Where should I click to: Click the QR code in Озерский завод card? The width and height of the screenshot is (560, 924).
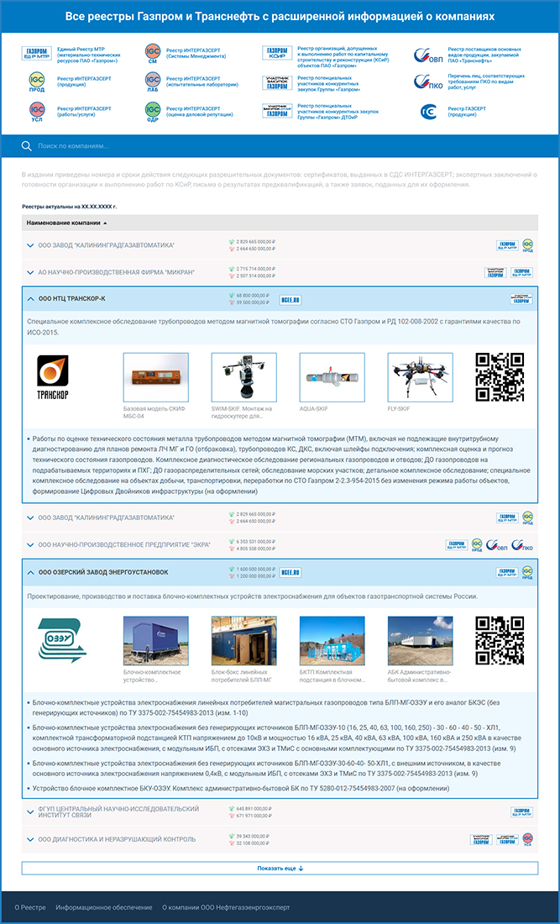(x=500, y=641)
